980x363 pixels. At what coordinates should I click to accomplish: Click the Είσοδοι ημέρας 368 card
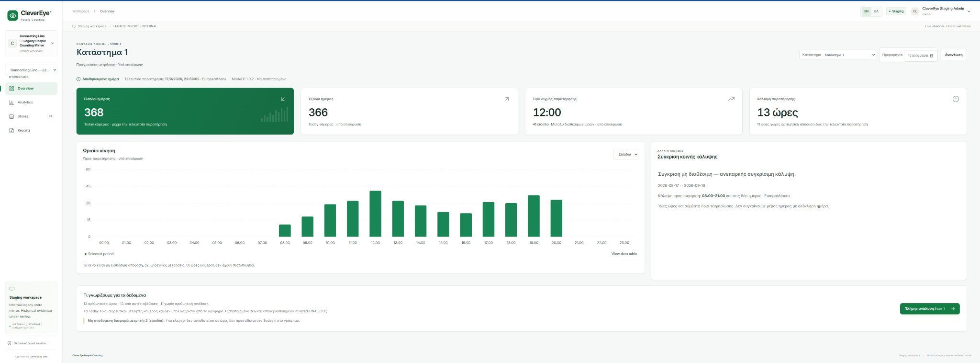click(185, 111)
